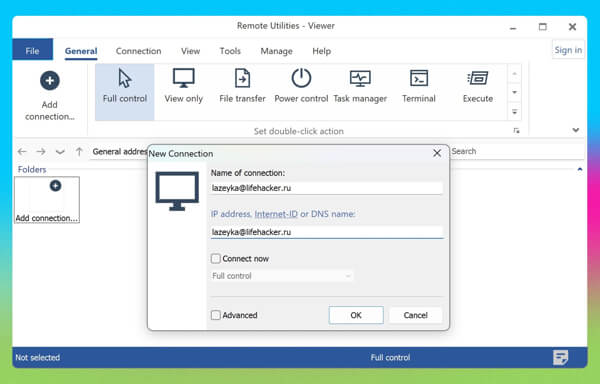This screenshot has width=600, height=384.
Task: Enable the Connect now checkbox
Action: tap(216, 259)
